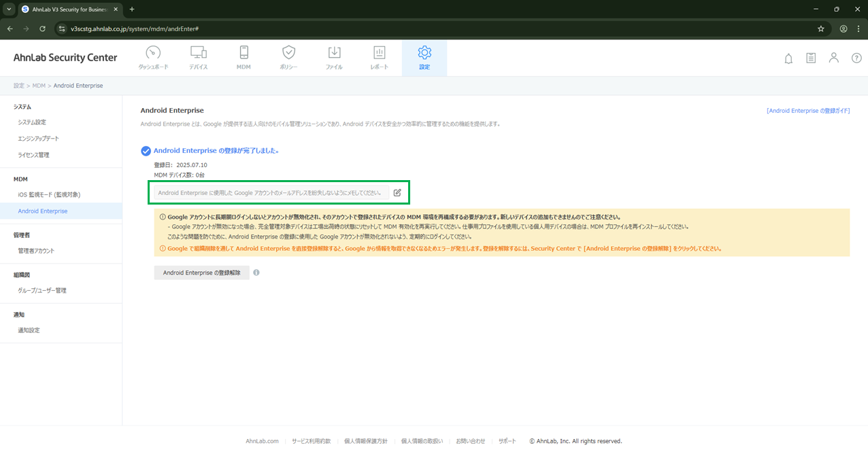The image size is (868, 471).
Task: Open サポート footer link
Action: click(x=507, y=441)
